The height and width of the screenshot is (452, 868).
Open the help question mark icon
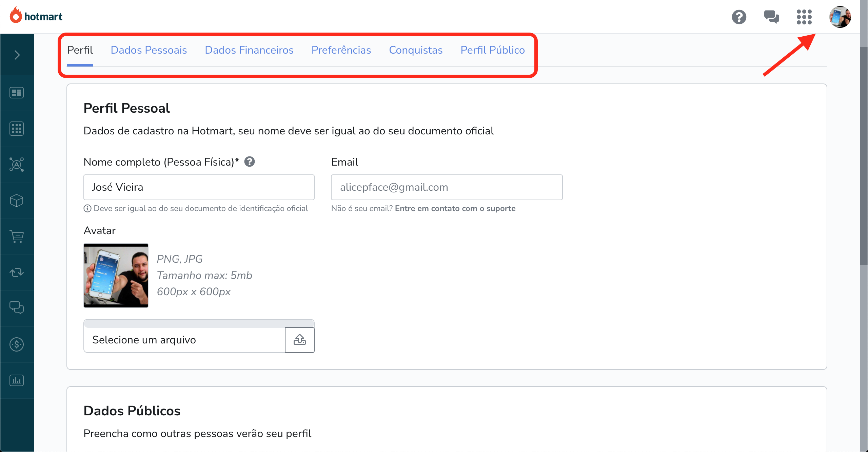pos(739,17)
